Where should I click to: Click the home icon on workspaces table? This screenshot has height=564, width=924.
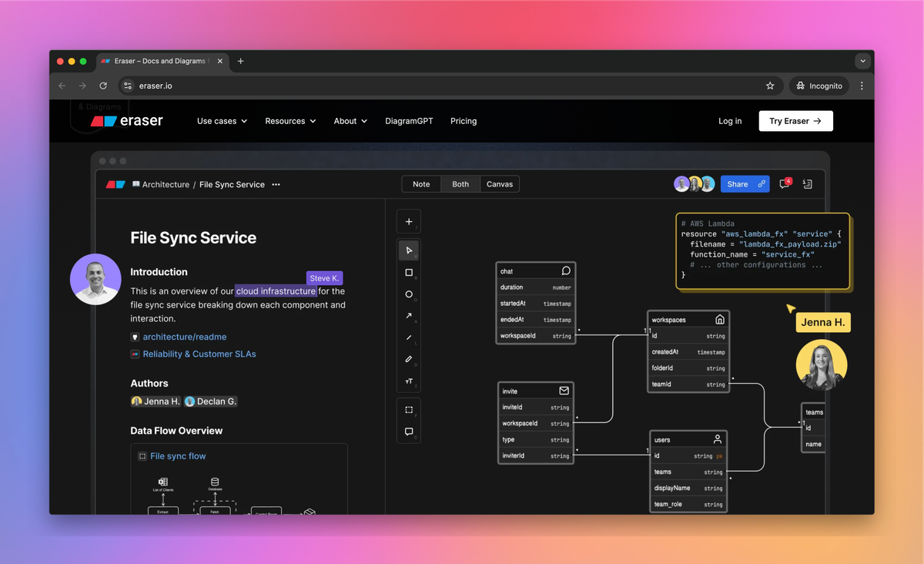click(720, 320)
